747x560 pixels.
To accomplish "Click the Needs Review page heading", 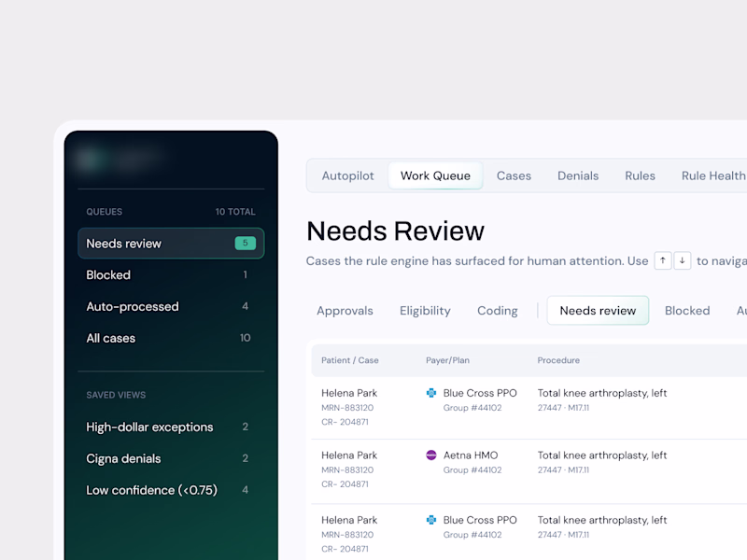I will [395, 231].
